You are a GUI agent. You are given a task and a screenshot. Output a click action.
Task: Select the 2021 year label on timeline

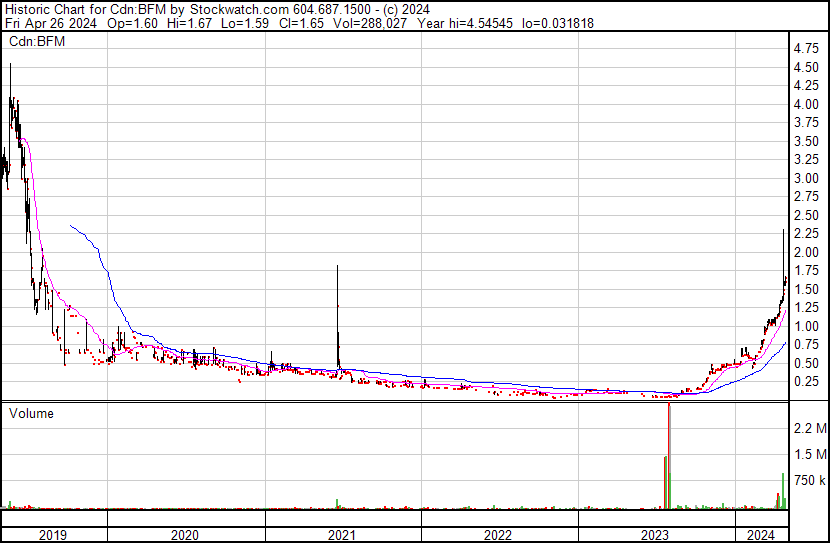pyautogui.click(x=343, y=535)
